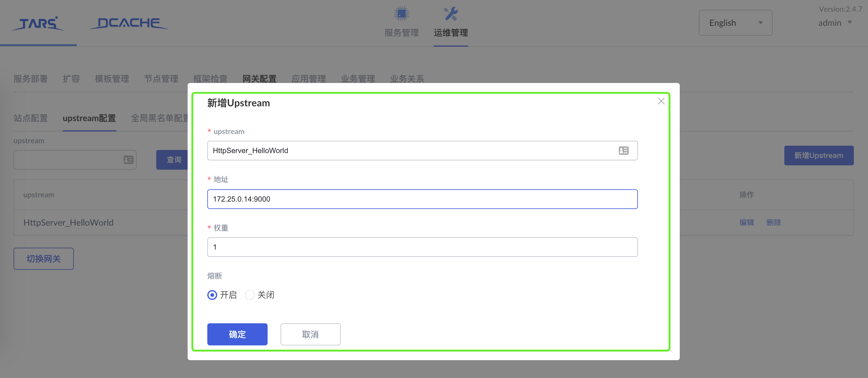Enable the 关闭 option under 熔断
The width and height of the screenshot is (868, 378).
[x=249, y=295]
